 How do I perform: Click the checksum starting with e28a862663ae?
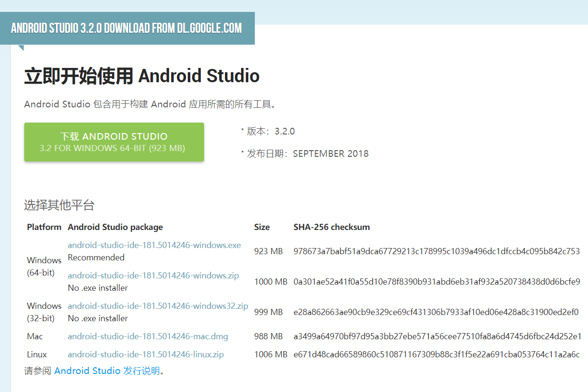tap(436, 312)
